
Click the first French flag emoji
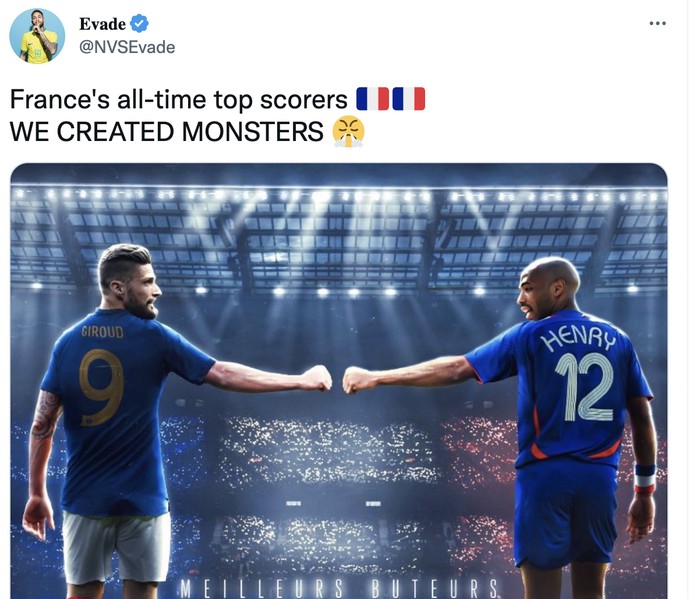(x=373, y=99)
